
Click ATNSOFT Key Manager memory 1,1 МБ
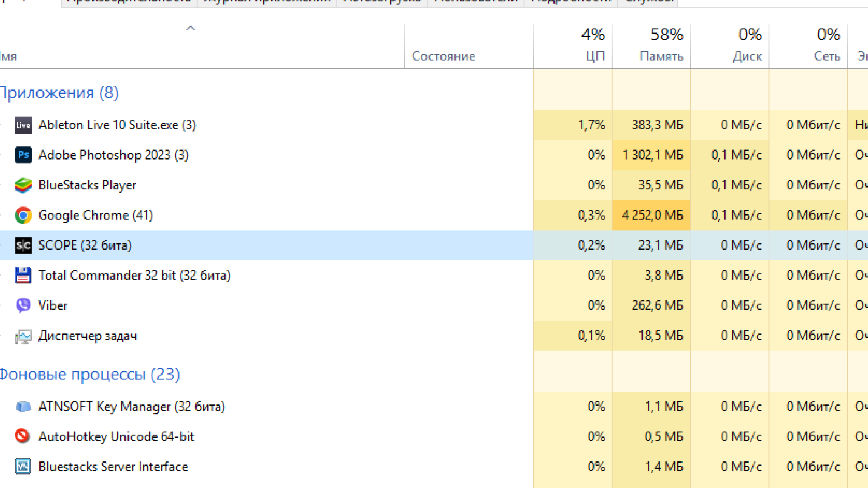[664, 407]
